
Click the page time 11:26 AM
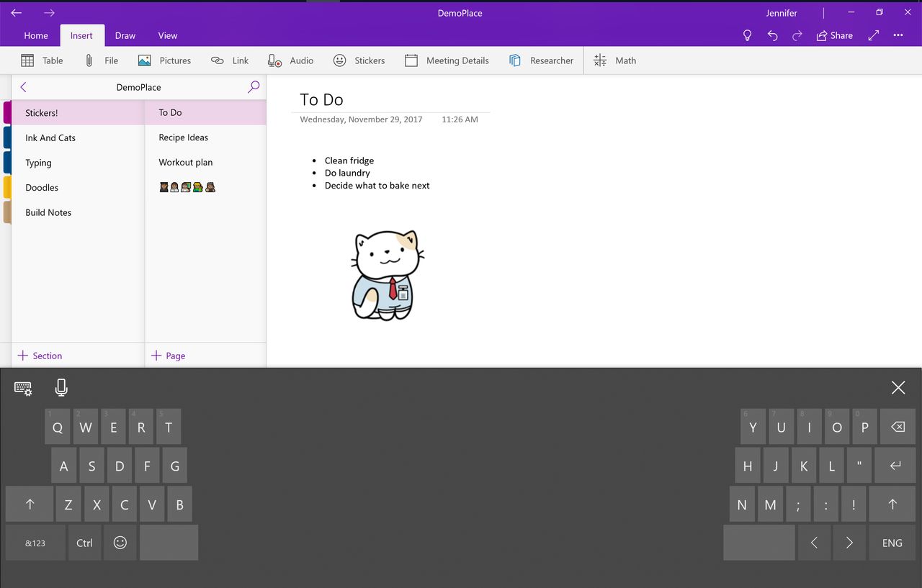[x=460, y=119]
